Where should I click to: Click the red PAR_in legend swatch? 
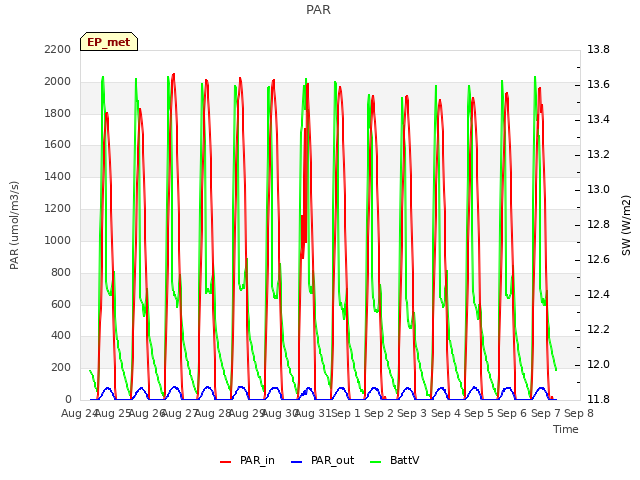tap(225, 462)
